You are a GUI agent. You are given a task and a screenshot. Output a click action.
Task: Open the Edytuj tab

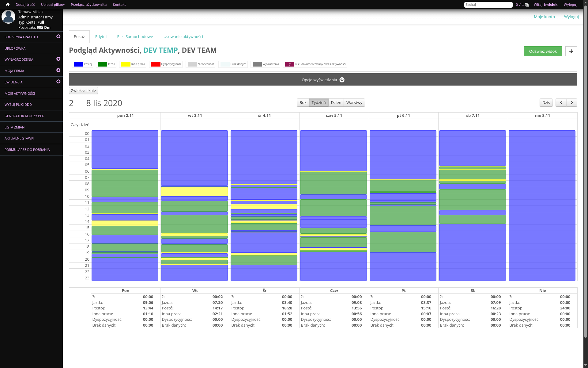(x=101, y=36)
